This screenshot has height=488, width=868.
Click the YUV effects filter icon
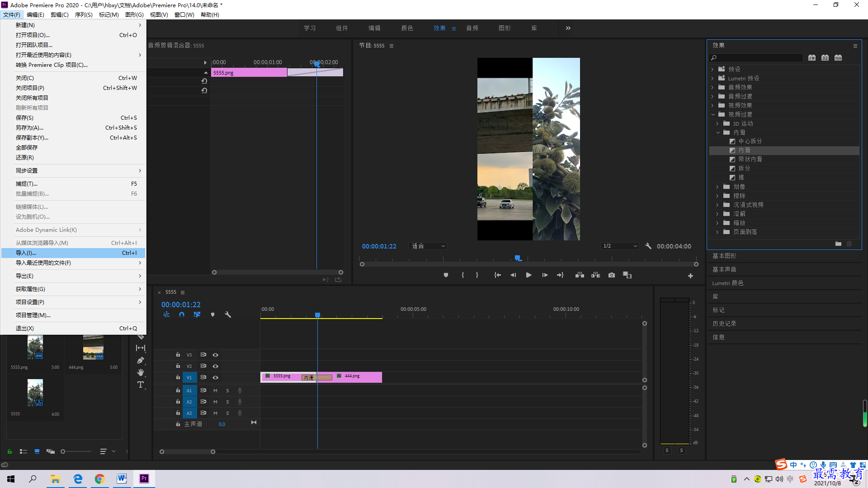[838, 58]
